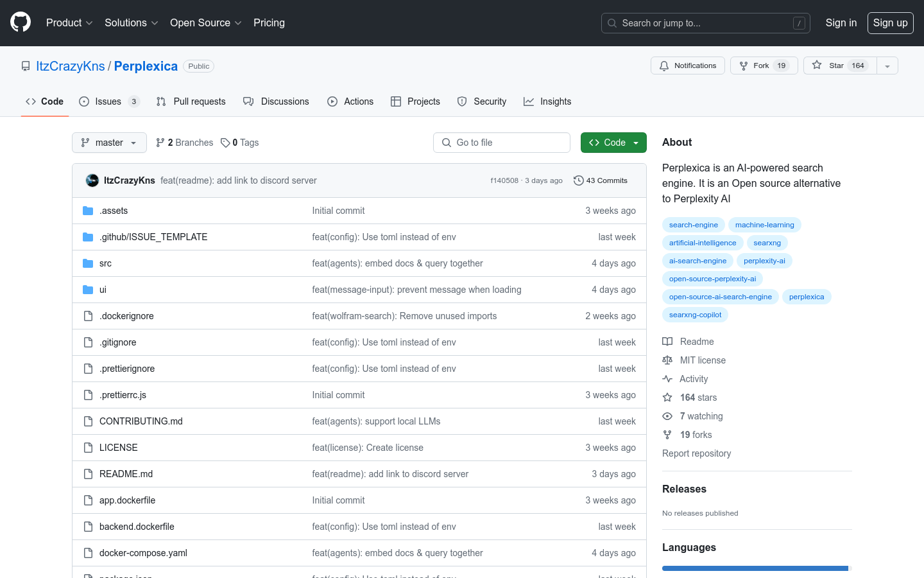Click the .dockerignore file icon
The height and width of the screenshot is (578, 924).
click(88, 316)
